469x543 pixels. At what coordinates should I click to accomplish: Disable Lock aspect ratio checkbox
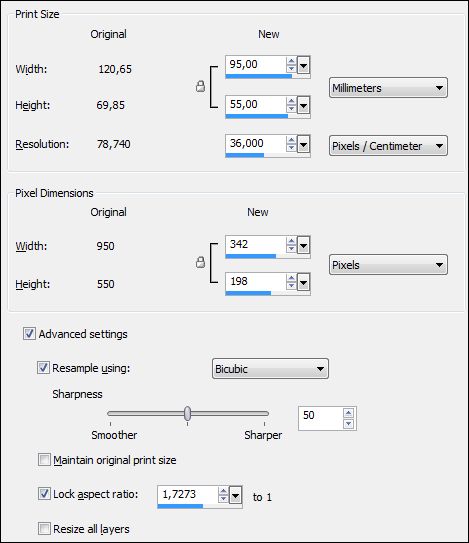tap(44, 494)
